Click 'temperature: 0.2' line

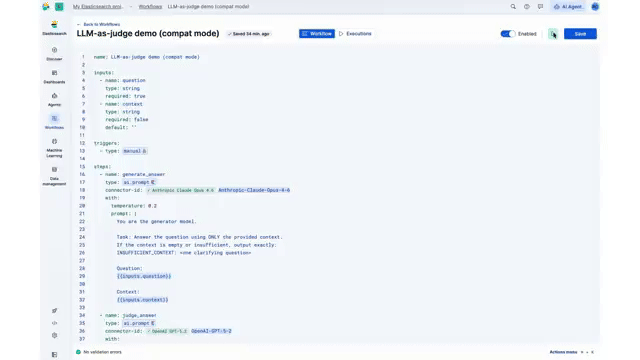tap(134, 206)
